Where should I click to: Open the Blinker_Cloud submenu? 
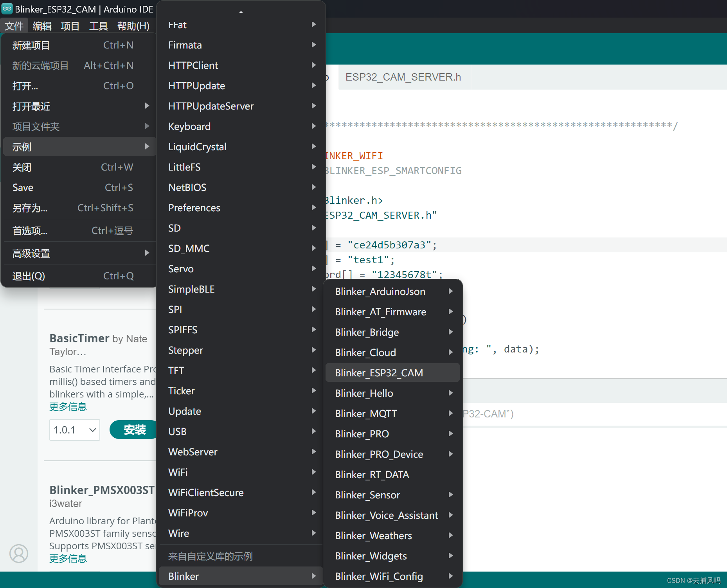tap(393, 352)
